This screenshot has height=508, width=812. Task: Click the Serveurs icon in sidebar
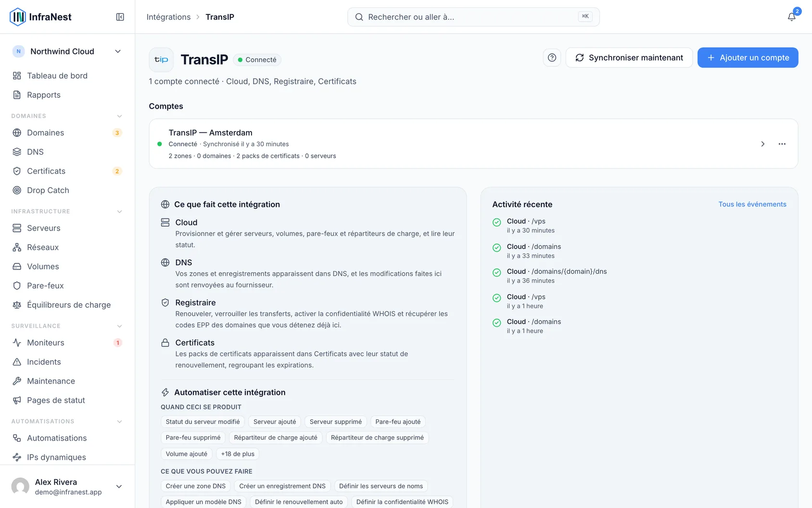pyautogui.click(x=17, y=228)
